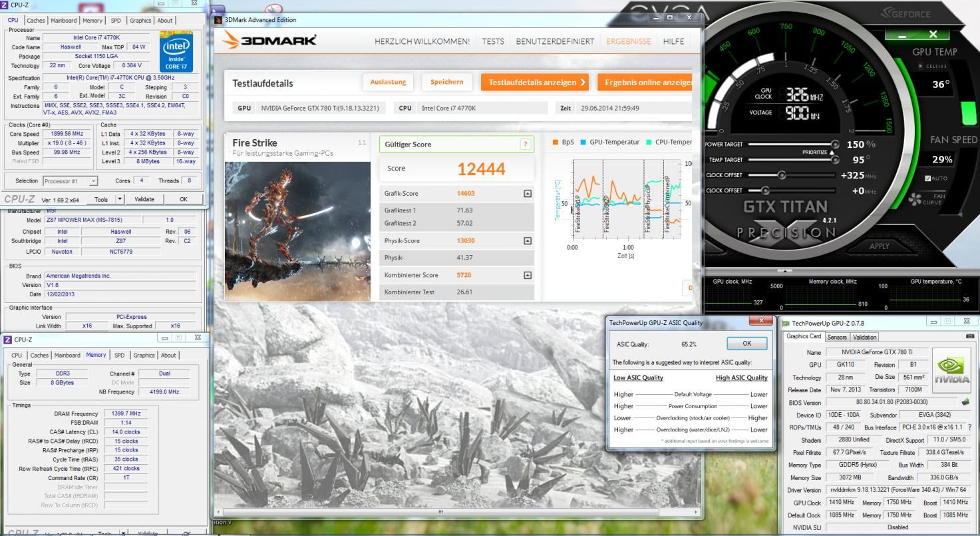Open the Sensors tab in GPU-Z
Viewport: 980px width, 536px height.
[836, 338]
